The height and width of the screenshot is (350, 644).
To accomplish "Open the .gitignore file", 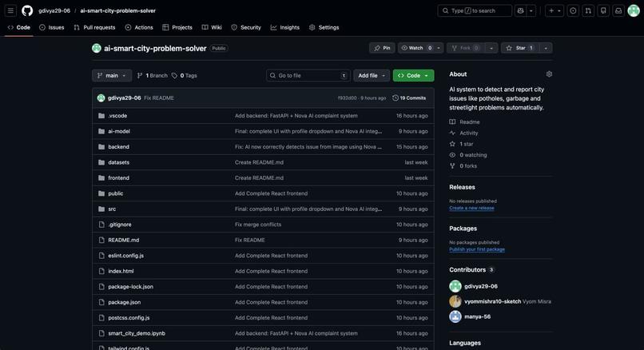I will [120, 225].
